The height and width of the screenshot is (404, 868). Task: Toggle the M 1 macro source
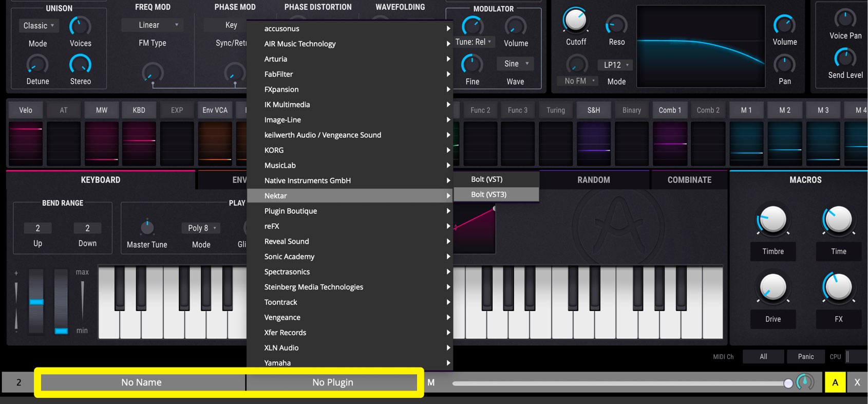[746, 110]
